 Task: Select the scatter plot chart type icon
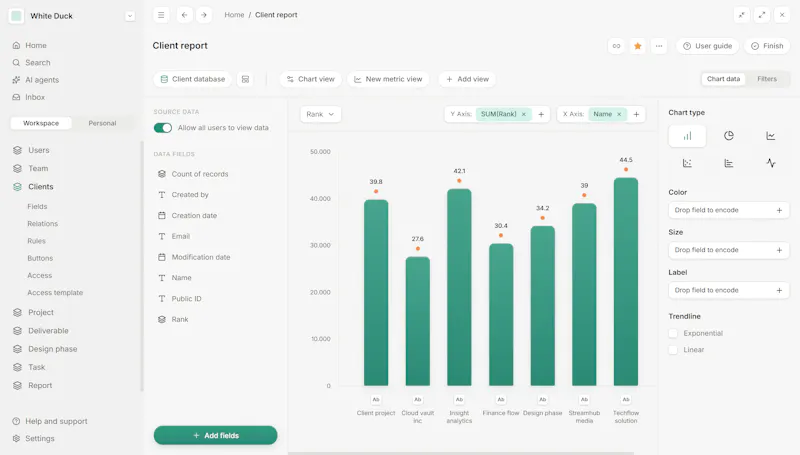pyautogui.click(x=687, y=163)
